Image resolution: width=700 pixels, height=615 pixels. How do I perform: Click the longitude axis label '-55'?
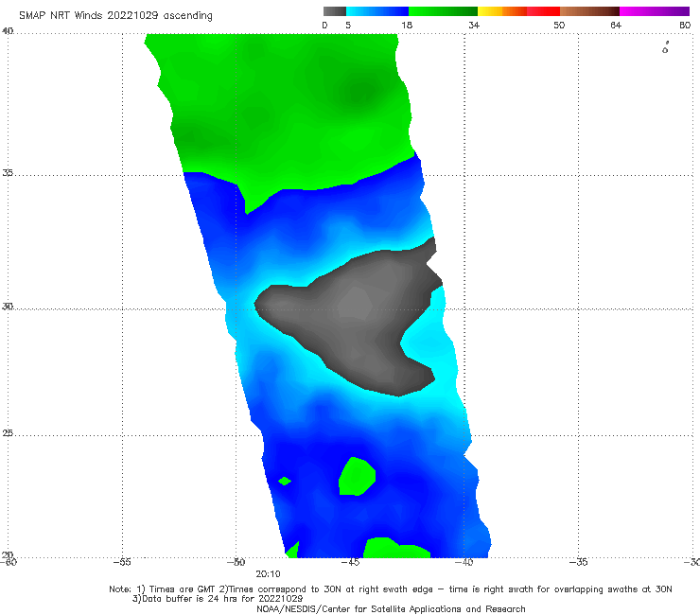click(x=122, y=562)
